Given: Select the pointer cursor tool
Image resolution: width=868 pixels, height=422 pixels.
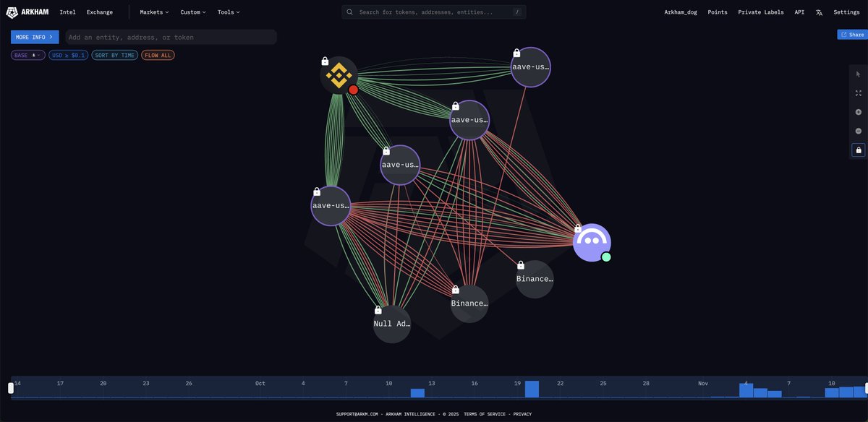Looking at the screenshot, I should click(x=859, y=74).
